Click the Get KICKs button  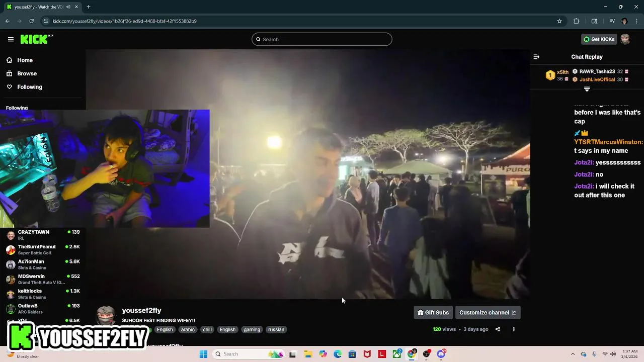599,39
